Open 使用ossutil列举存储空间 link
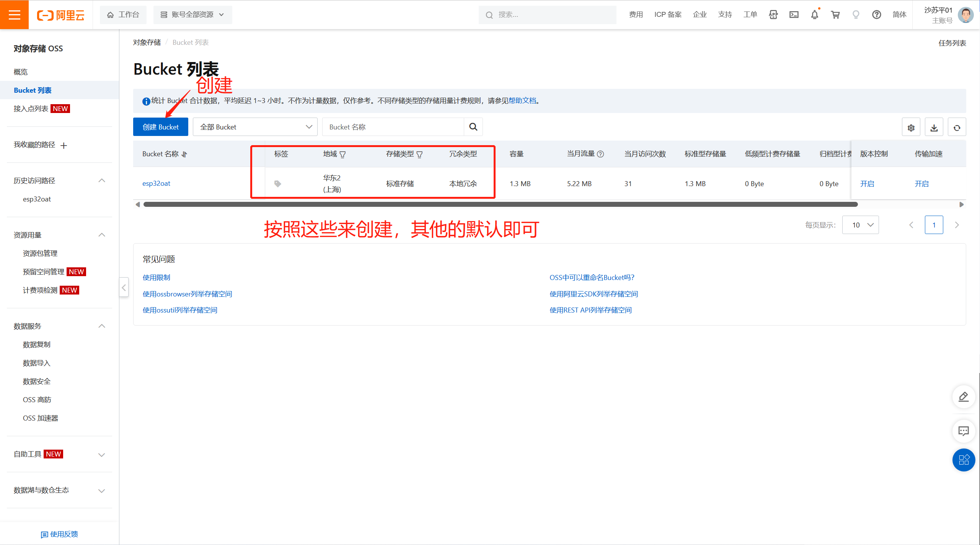 point(180,310)
